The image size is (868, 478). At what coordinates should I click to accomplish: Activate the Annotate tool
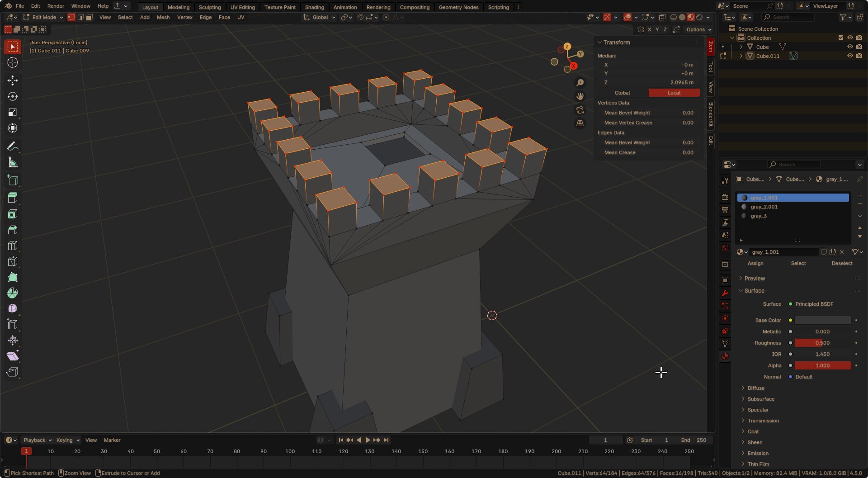13,146
